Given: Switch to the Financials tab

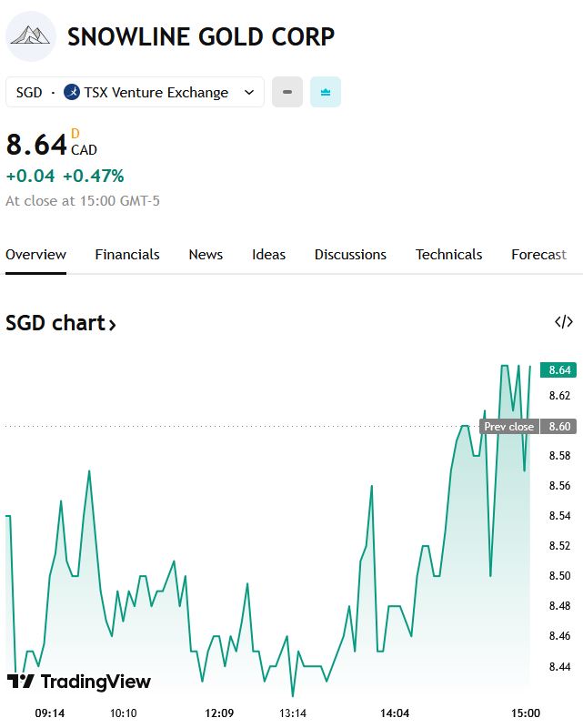Looking at the screenshot, I should click(127, 255).
